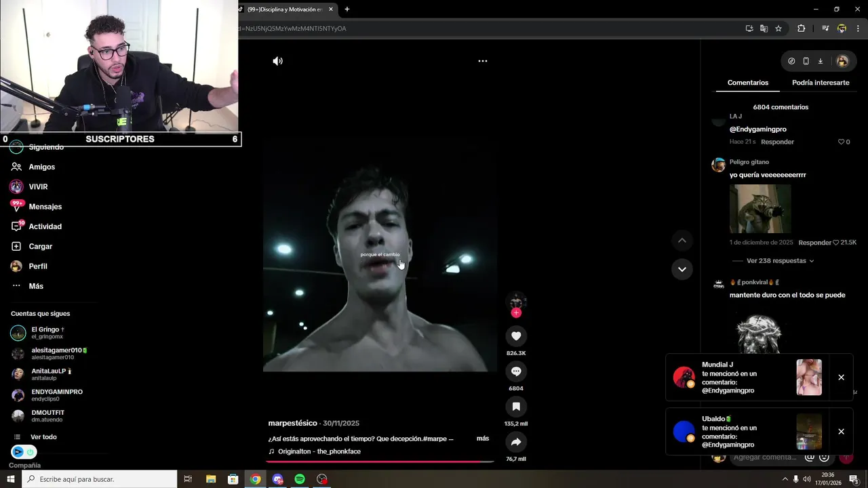
Task: Open Spotify from the taskbar
Action: tap(300, 479)
